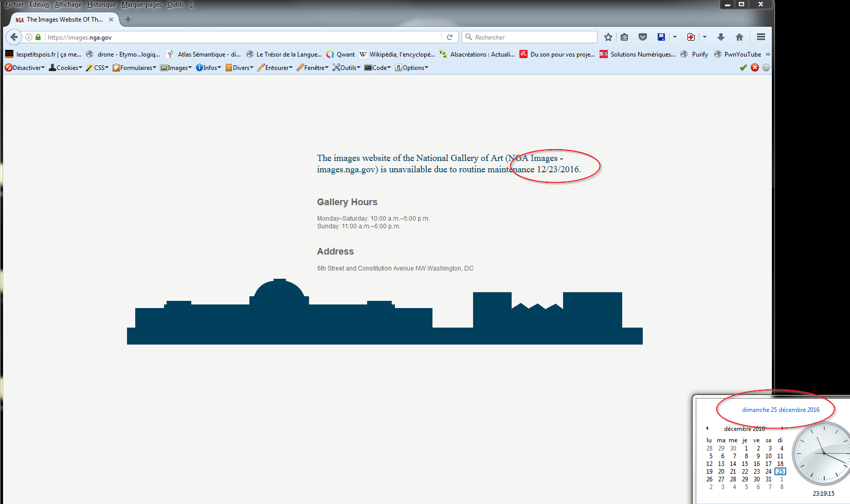Select December 31 in the calendar
Image resolution: width=850 pixels, height=504 pixels.
pyautogui.click(x=768, y=479)
